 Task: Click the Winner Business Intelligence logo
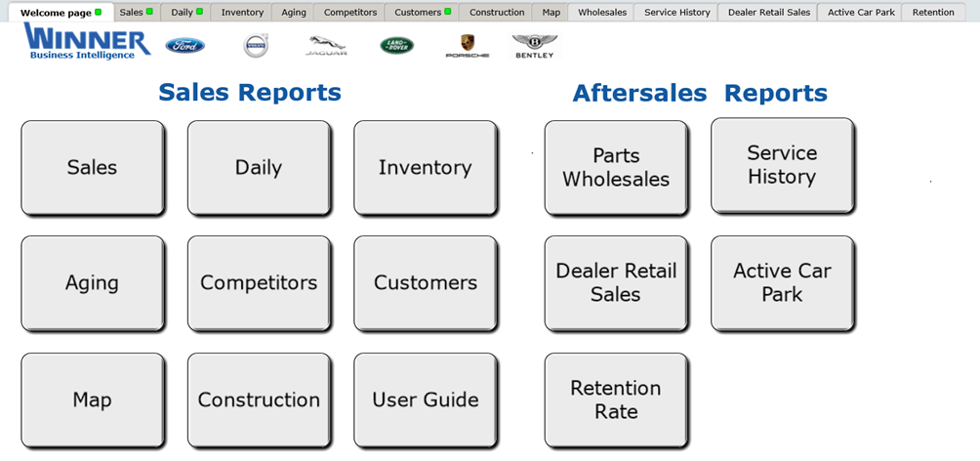pyautogui.click(x=87, y=42)
